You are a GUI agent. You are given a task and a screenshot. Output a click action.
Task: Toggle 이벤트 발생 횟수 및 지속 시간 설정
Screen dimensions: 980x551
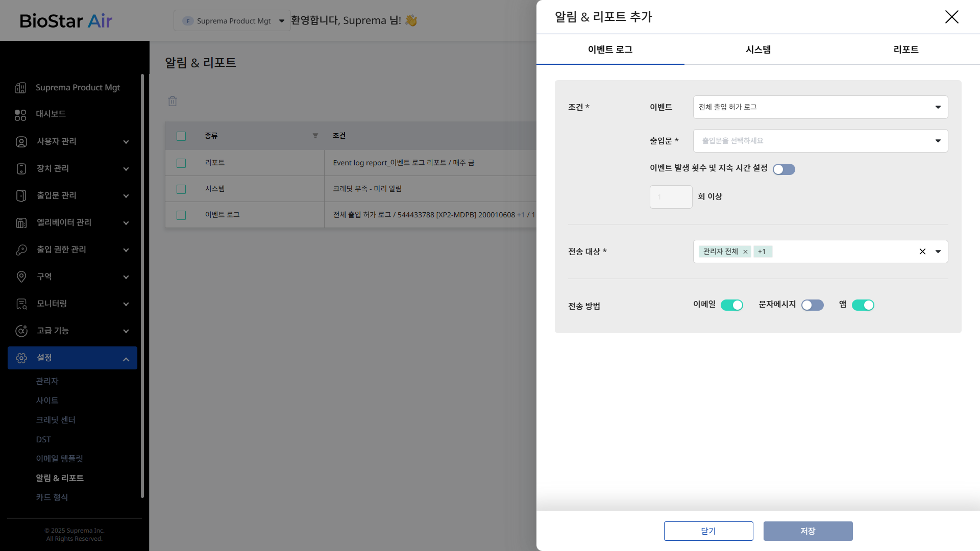(783, 169)
